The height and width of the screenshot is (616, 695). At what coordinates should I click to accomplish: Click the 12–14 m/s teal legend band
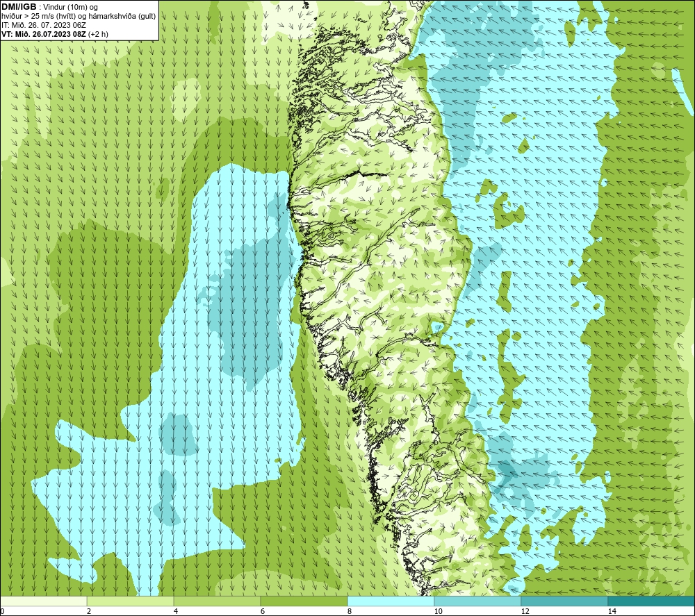[564, 601]
